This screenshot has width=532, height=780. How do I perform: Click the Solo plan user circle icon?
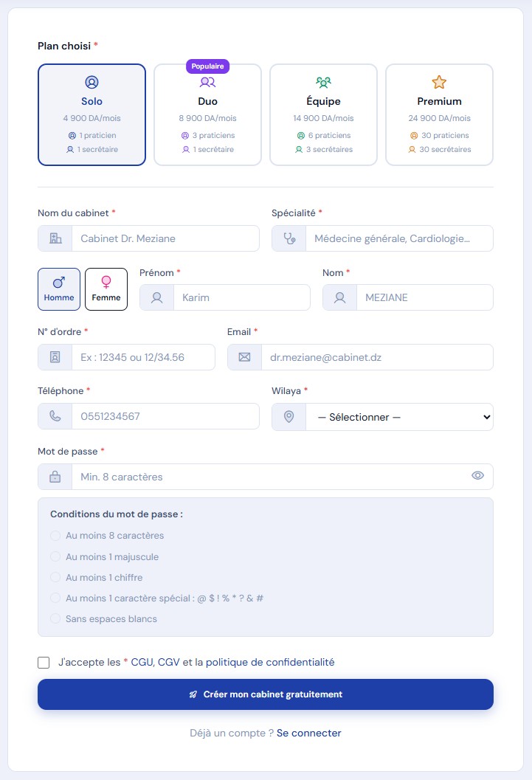click(91, 82)
